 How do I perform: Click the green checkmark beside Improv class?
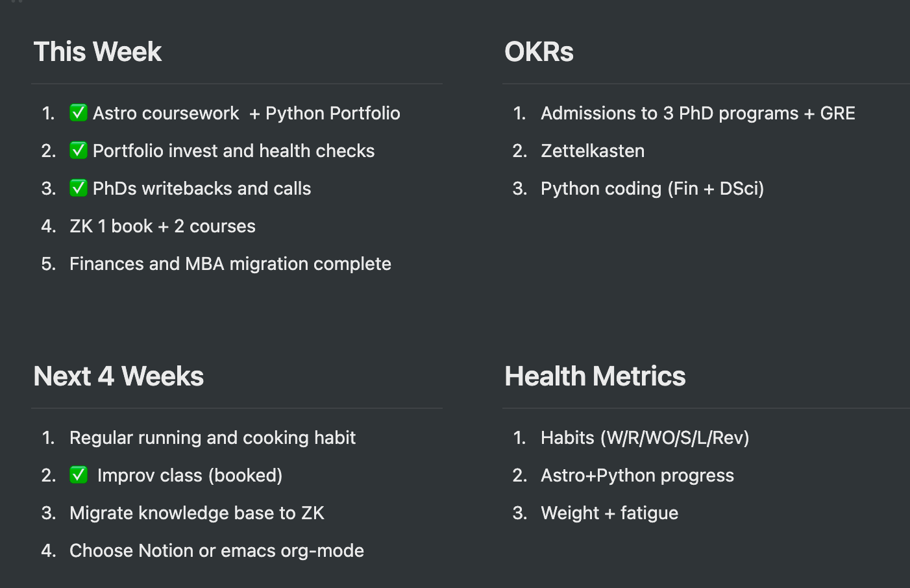click(x=79, y=475)
